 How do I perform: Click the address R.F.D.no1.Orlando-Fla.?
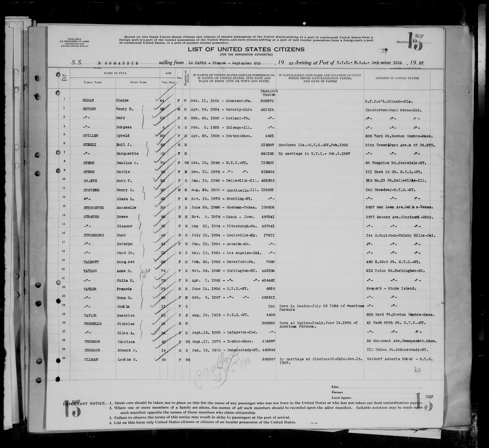389,101
